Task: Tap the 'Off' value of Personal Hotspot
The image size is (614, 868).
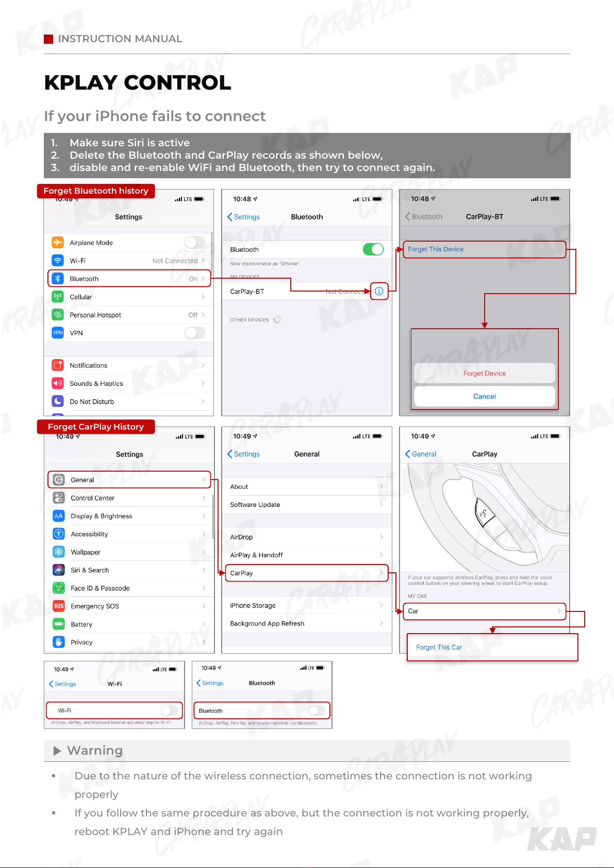Action: pyautogui.click(x=193, y=315)
